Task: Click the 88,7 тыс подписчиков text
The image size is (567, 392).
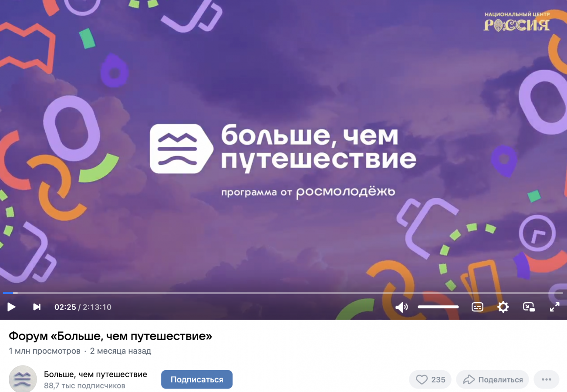Action: pos(84,385)
